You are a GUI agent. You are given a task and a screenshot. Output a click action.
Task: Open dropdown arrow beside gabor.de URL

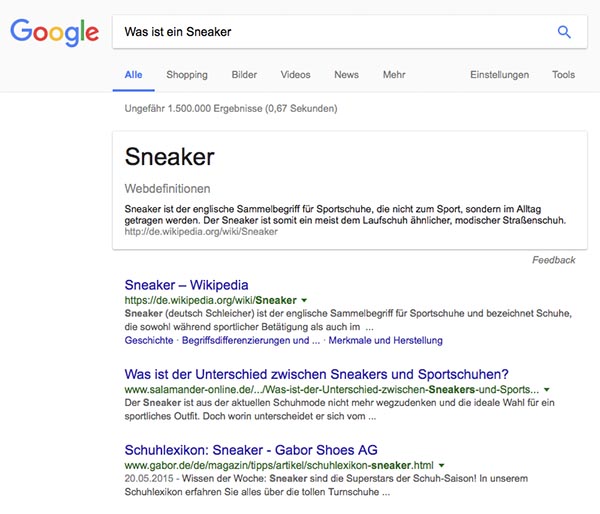pyautogui.click(x=442, y=465)
